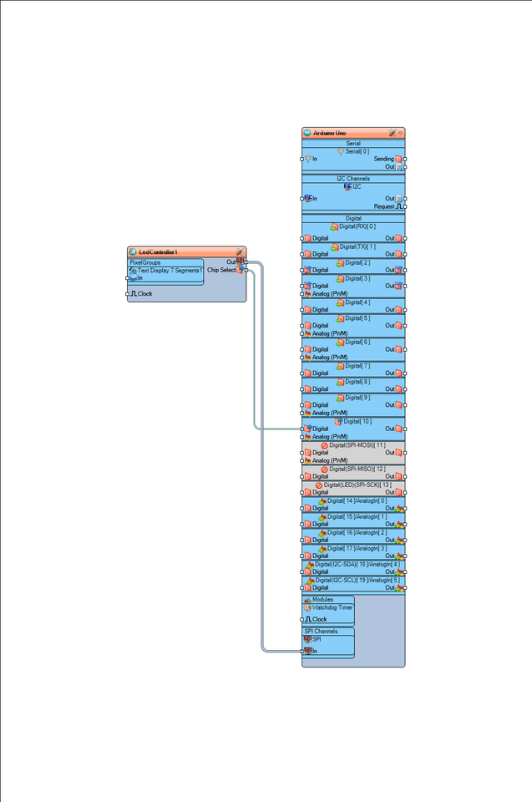Click the disabled icon on Digital(SPI-MOSI)[11]
Viewport: 532px width, 802px height.
point(324,445)
